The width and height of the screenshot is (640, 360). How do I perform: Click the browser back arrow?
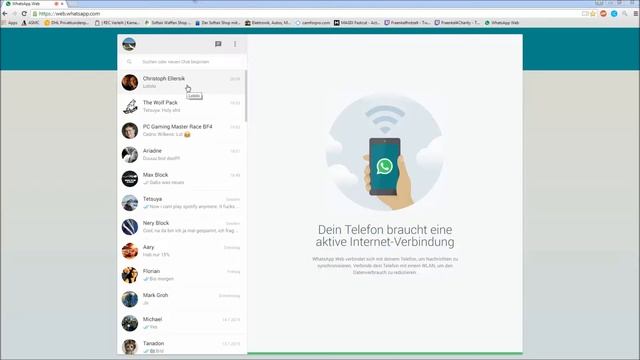pyautogui.click(x=5, y=13)
